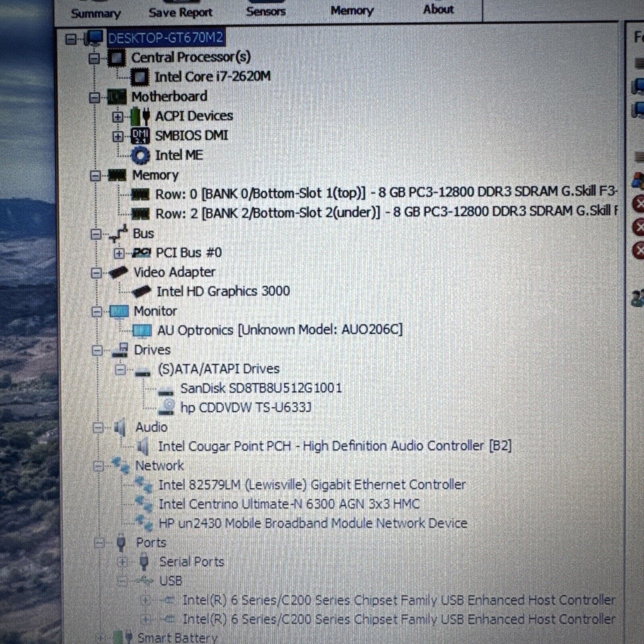Click the screen icon beside AU Optronics
644x644 pixels.
142,330
